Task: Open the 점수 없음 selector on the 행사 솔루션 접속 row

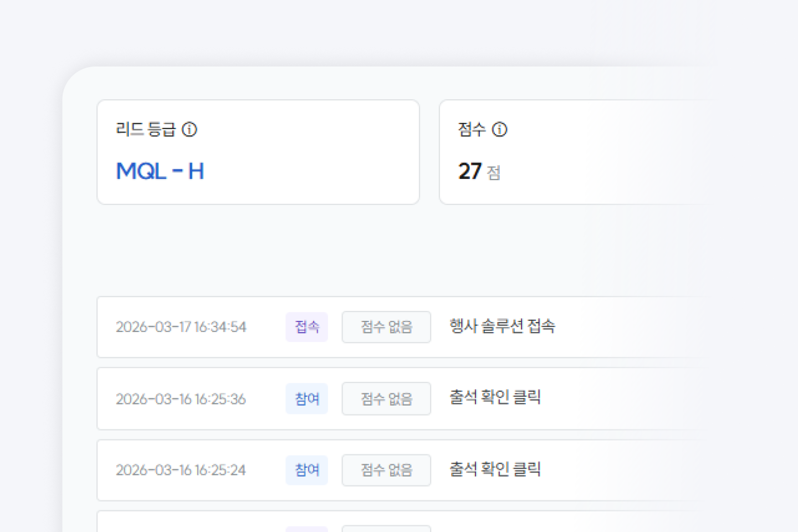Action: 386,327
